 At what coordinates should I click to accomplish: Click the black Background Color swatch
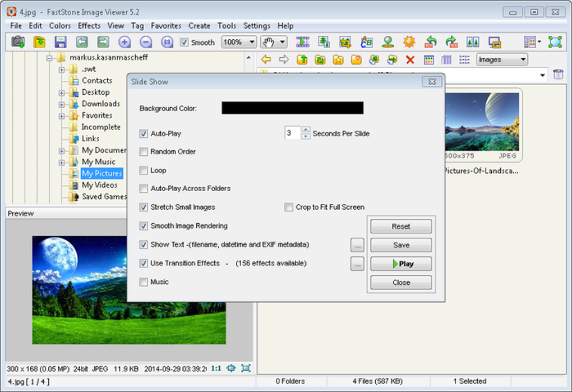(292, 108)
